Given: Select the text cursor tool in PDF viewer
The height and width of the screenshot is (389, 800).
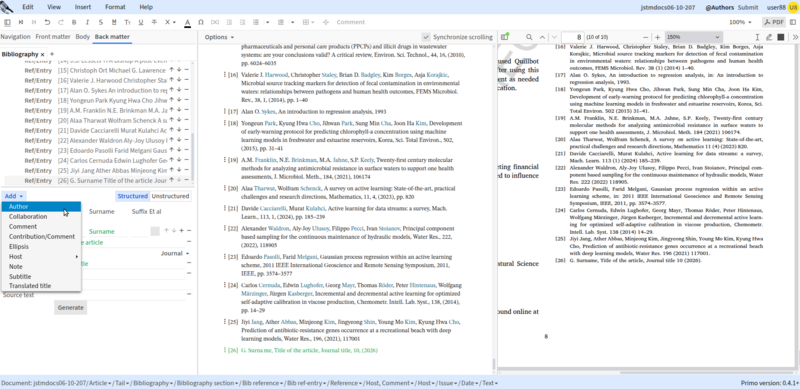Looking at the screenshot, I should coord(757,37).
